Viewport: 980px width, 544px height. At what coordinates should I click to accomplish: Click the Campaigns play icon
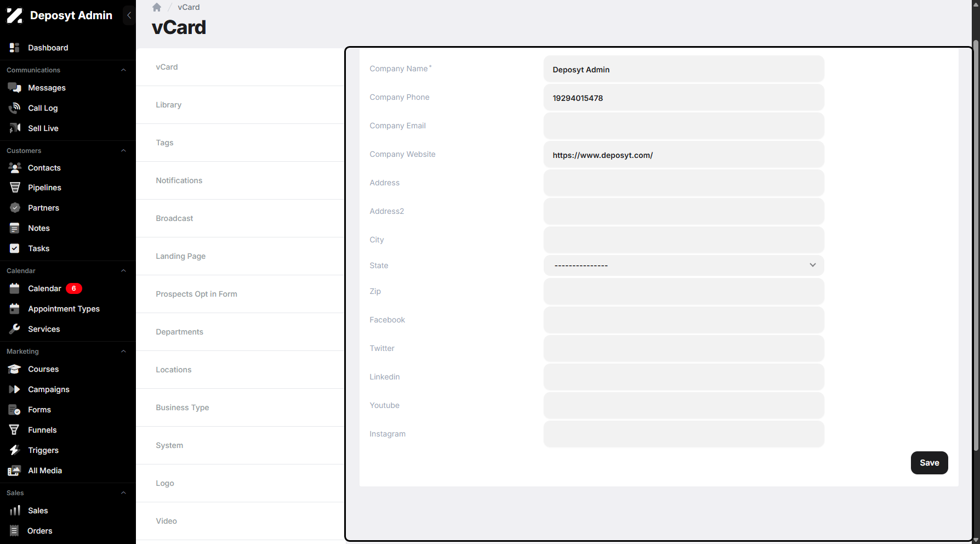15,389
